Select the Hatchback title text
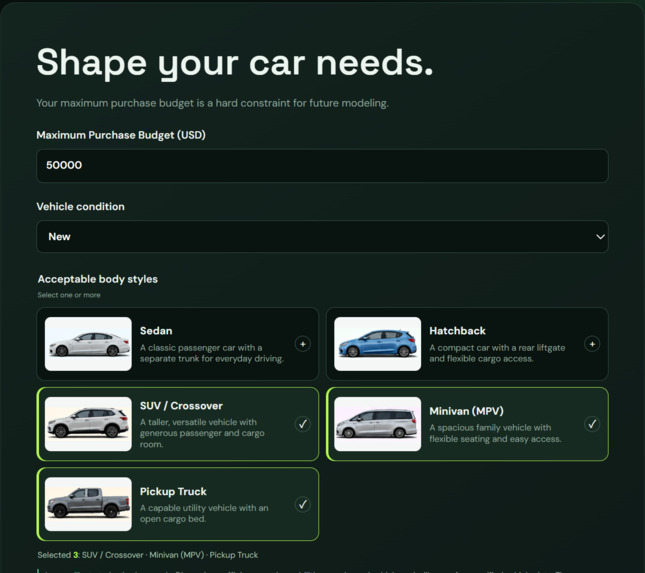The image size is (645, 573). (x=457, y=331)
